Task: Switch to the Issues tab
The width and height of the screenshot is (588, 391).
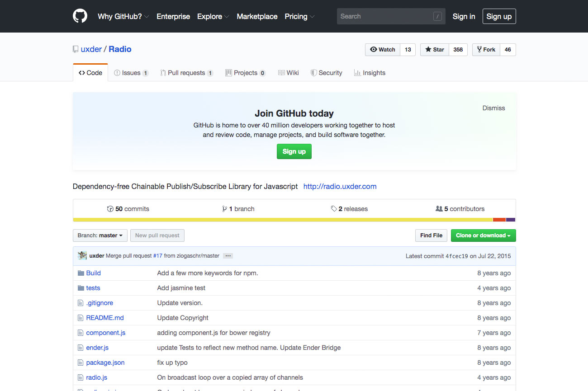Action: (131, 73)
